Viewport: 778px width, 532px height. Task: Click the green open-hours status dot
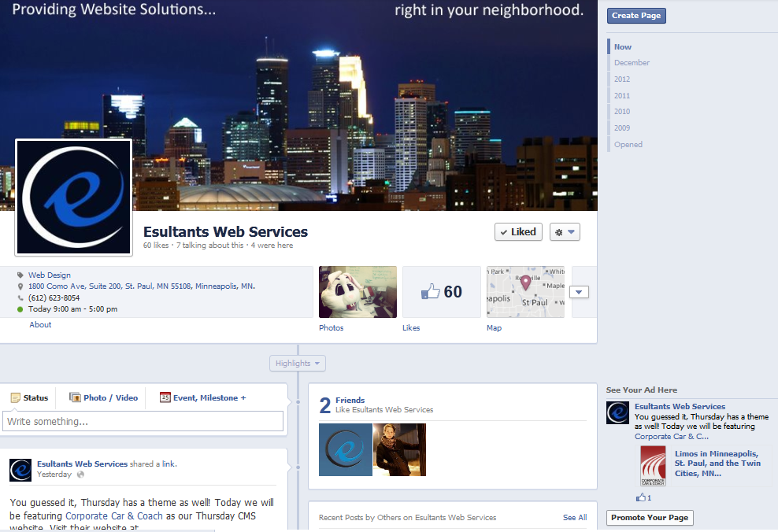20,309
